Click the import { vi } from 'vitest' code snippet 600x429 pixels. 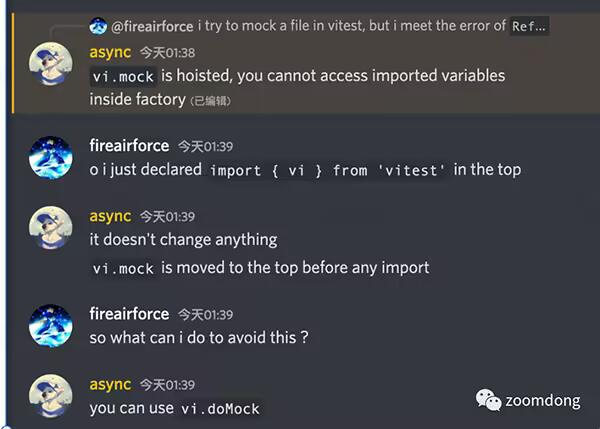(x=328, y=170)
